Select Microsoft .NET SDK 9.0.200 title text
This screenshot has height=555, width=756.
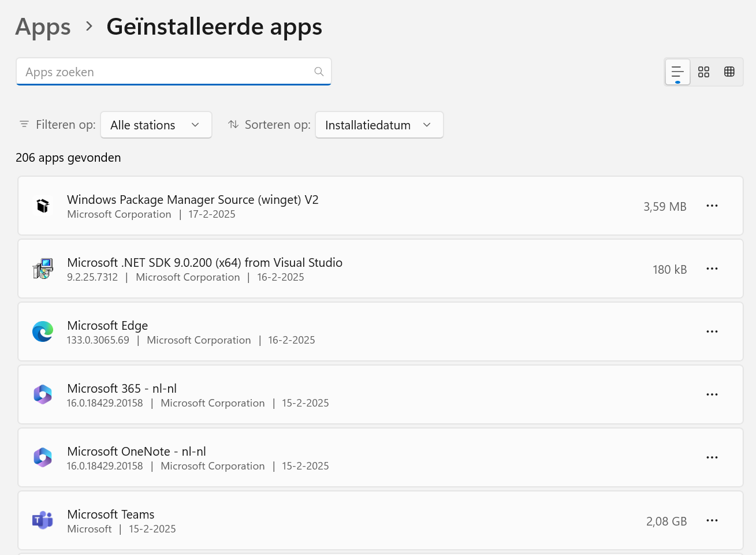[x=205, y=263]
